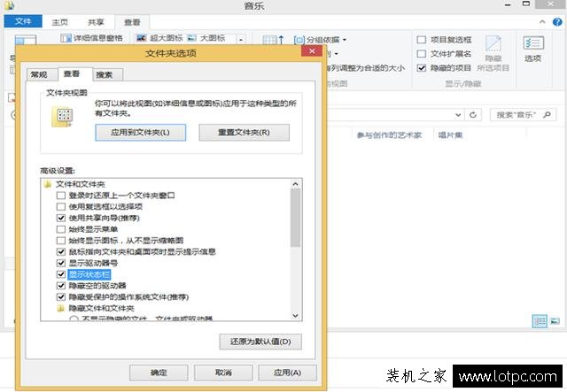Click the 隐藏所选项目 ribbon icon

[493, 53]
